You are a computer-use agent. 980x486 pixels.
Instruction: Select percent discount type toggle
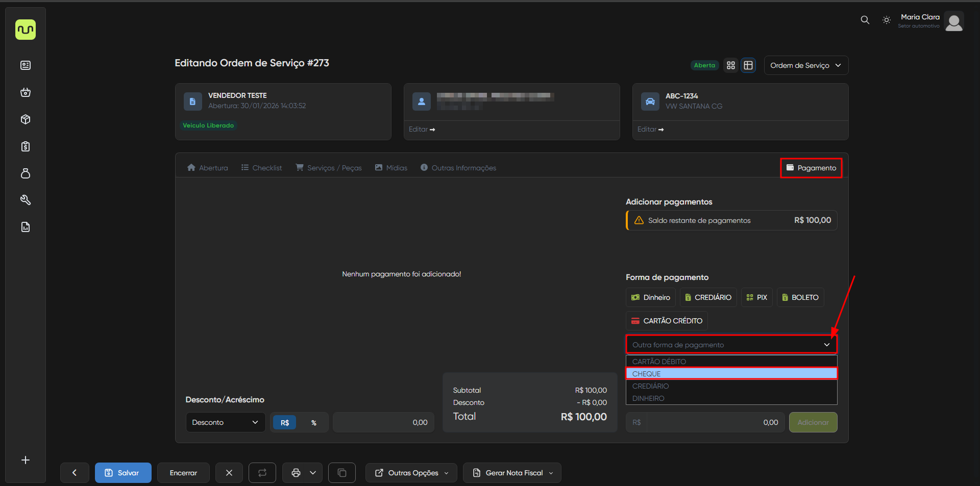(x=313, y=423)
